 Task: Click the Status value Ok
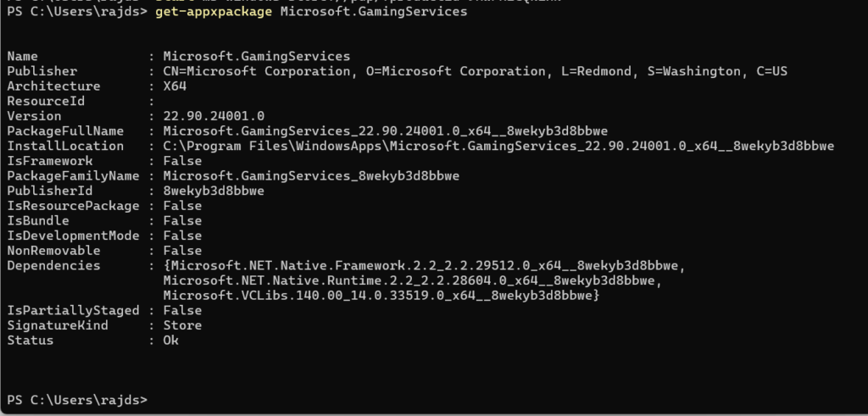[x=171, y=340]
